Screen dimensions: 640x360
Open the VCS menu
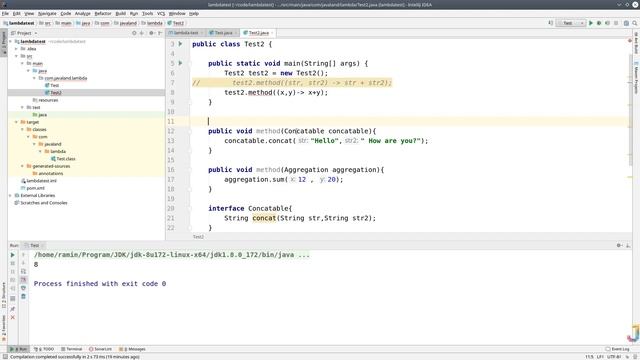tap(161, 13)
